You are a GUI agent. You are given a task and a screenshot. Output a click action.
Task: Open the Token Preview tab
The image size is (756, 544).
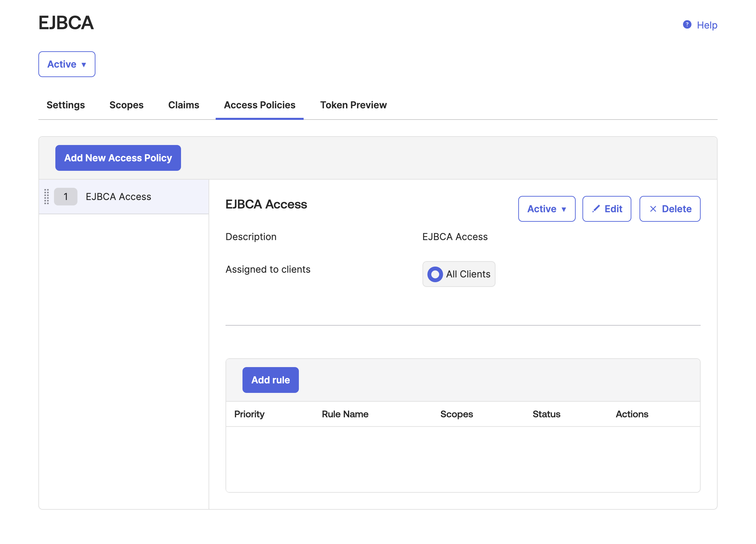353,105
